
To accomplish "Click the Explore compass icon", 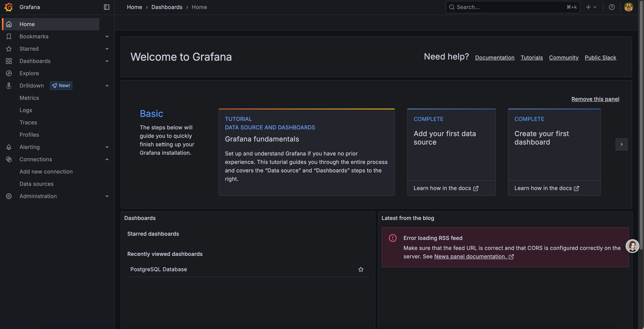I will coord(9,73).
